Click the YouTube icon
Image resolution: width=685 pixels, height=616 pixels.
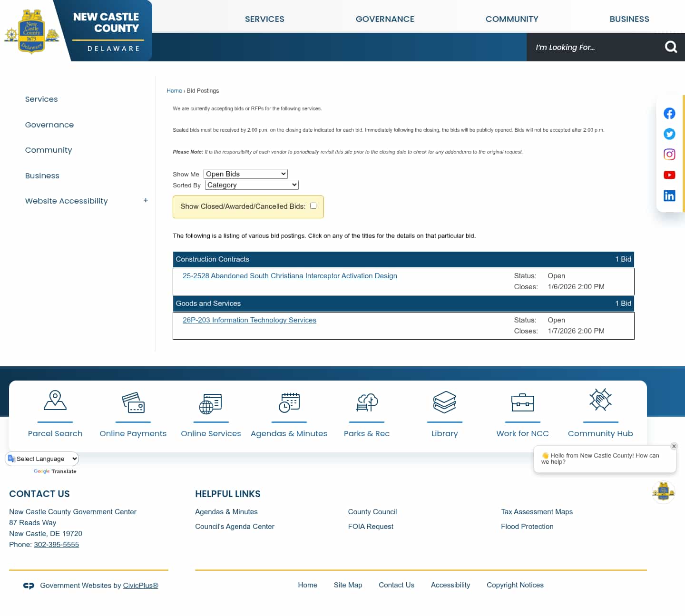click(669, 175)
